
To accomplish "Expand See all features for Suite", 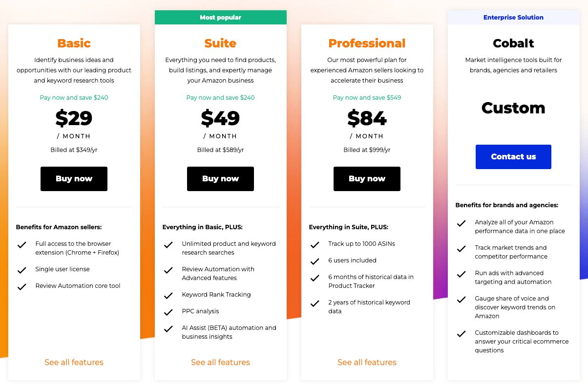I will point(220,362).
